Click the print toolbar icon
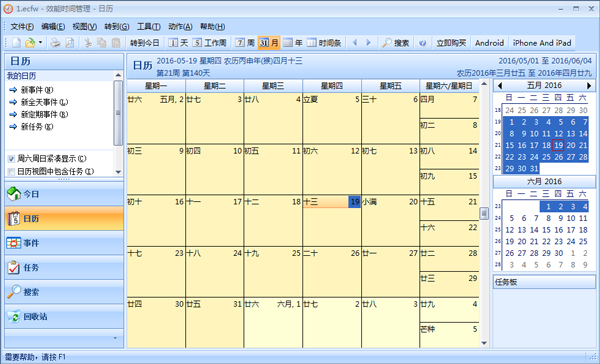This screenshot has height=364, width=600. [x=55, y=43]
